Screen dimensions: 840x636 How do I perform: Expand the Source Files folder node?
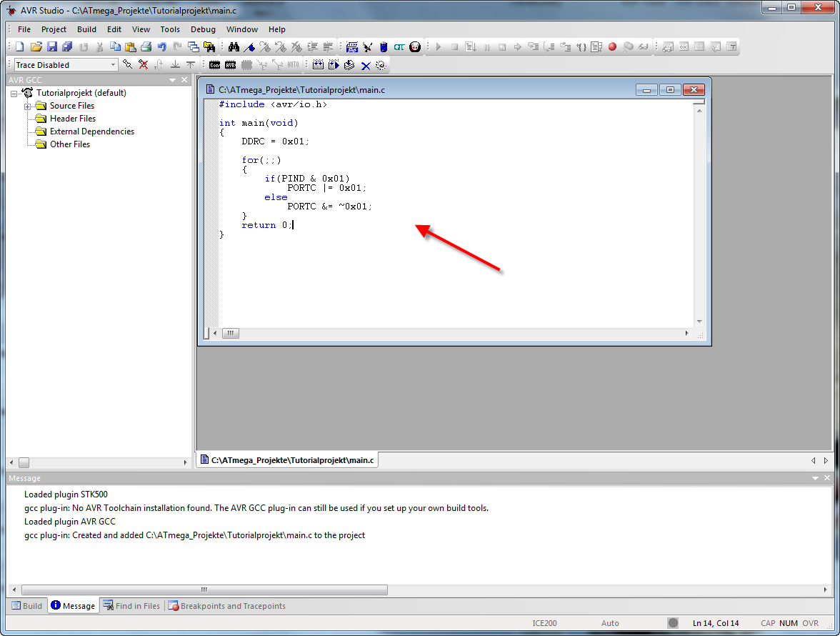point(27,106)
